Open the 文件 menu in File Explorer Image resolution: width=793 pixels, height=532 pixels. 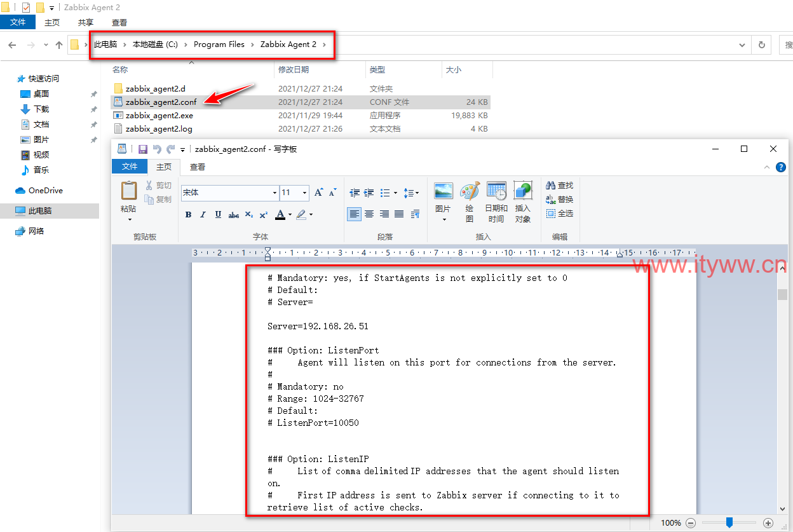pos(18,22)
